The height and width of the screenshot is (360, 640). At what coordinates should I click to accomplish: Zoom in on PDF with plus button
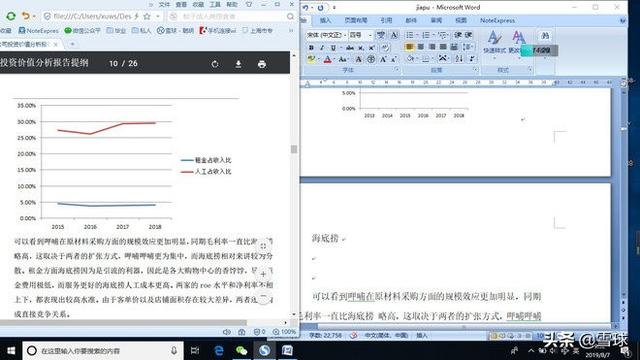pos(263,274)
